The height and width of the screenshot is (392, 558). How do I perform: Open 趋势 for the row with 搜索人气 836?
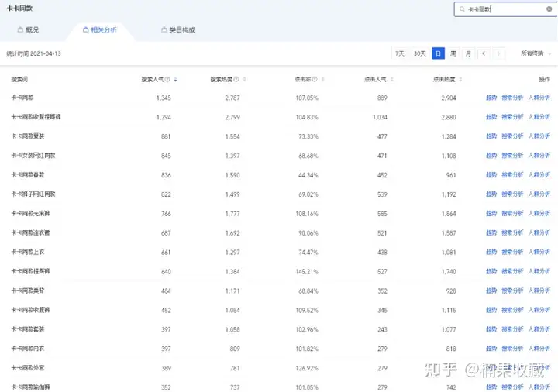pyautogui.click(x=491, y=174)
